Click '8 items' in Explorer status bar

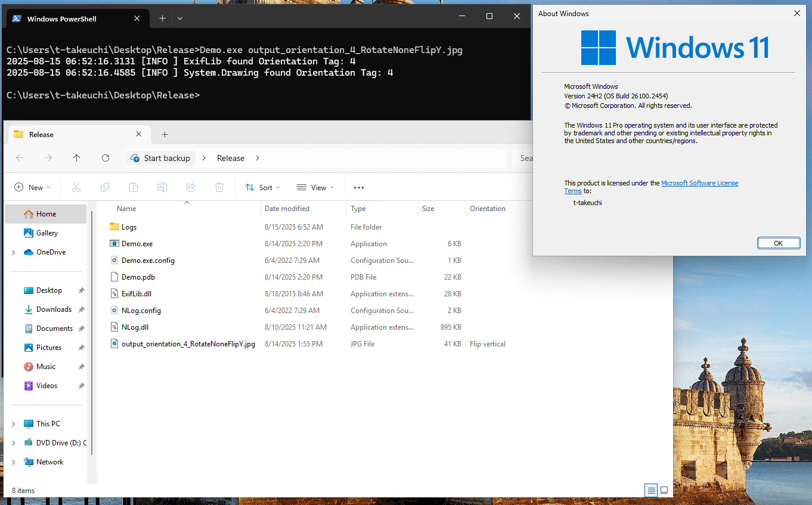(23, 491)
